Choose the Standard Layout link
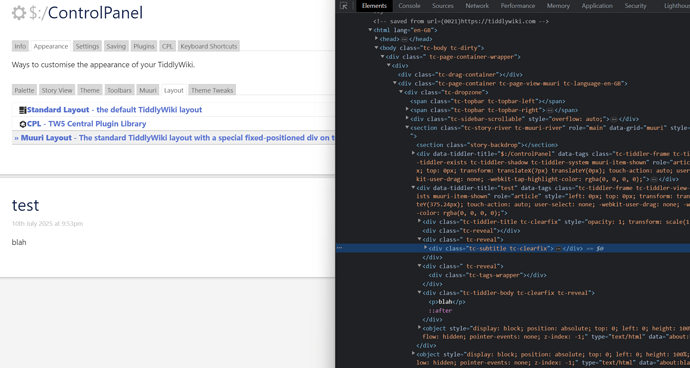 [114, 110]
